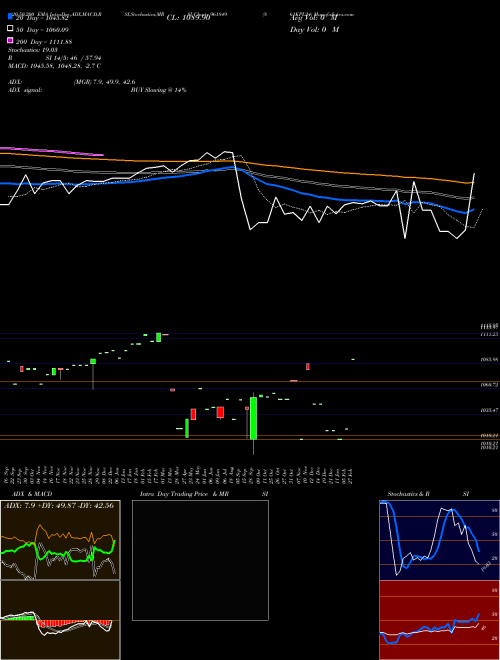
Task: Click the rotated date labels under candles
Action: coord(178,475)
